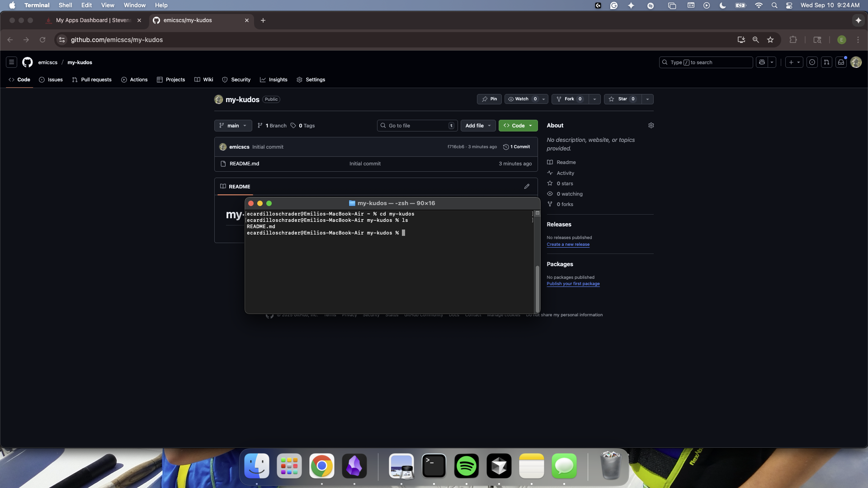
Task: Open the 1 Branch link
Action: point(272,126)
